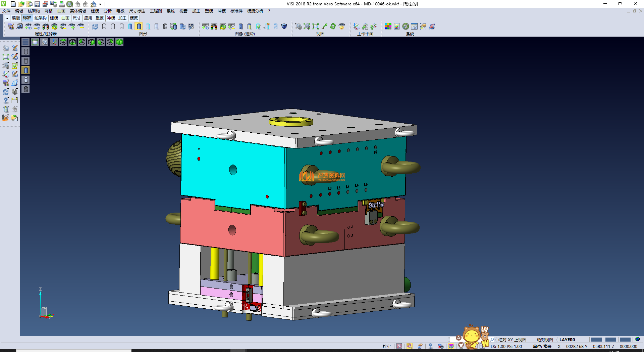
Task: Open the color palette grid icon
Action: pyautogui.click(x=388, y=26)
